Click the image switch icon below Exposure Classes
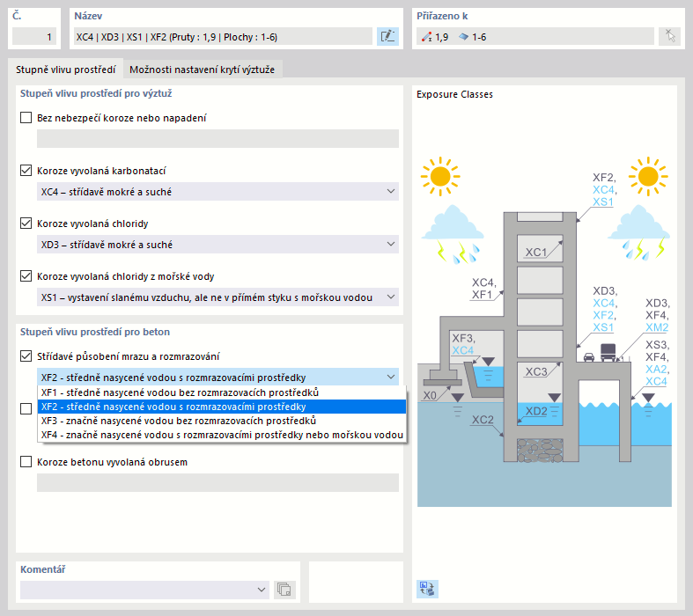Viewport: 693px width, 616px height. pos(427,589)
